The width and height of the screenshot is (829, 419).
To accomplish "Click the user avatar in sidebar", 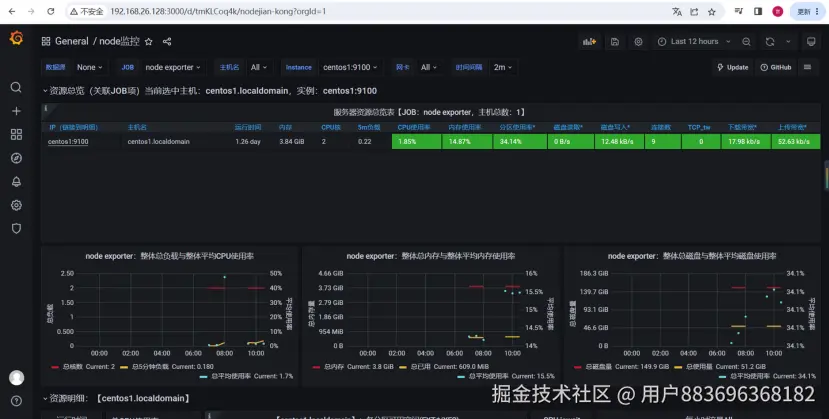I will point(16,377).
